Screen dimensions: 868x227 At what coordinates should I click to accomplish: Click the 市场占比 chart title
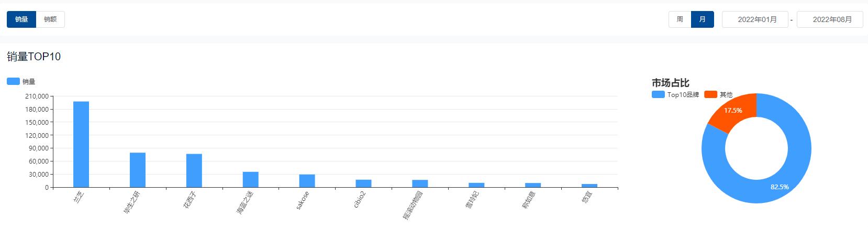[671, 83]
